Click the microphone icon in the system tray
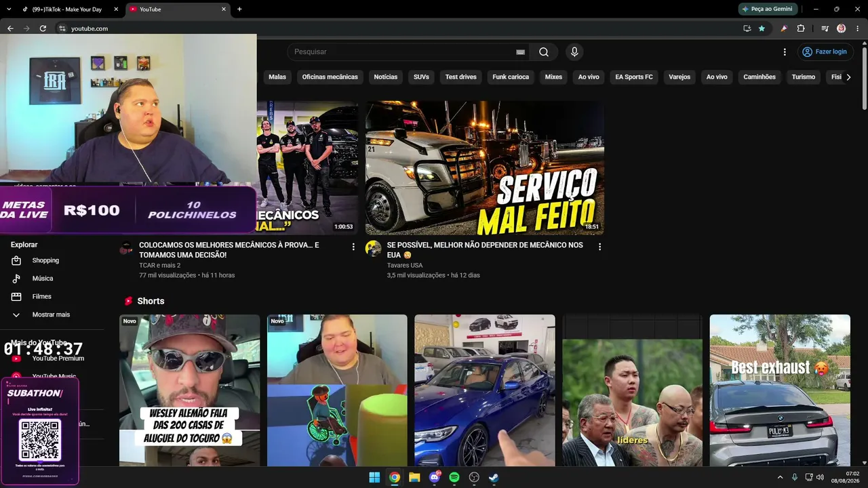The width and height of the screenshot is (868, 488). pyautogui.click(x=794, y=477)
